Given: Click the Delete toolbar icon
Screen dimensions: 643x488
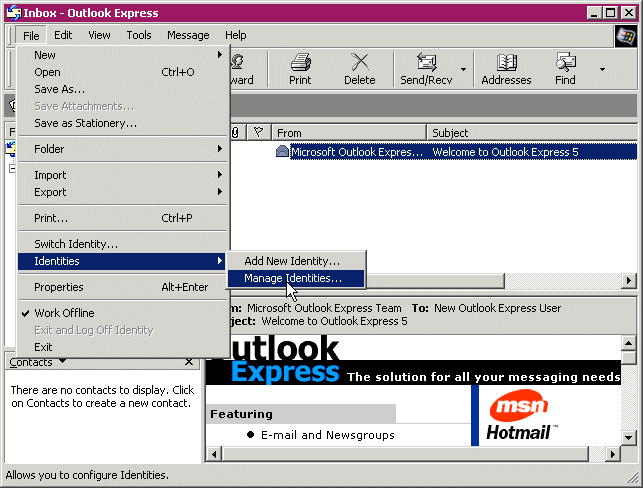Looking at the screenshot, I should pyautogui.click(x=360, y=69).
